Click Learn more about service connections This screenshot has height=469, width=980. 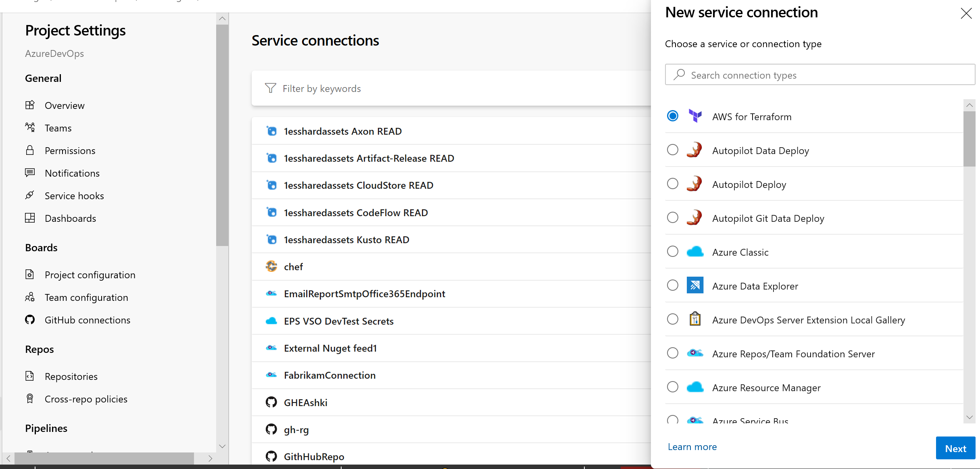pos(692,446)
